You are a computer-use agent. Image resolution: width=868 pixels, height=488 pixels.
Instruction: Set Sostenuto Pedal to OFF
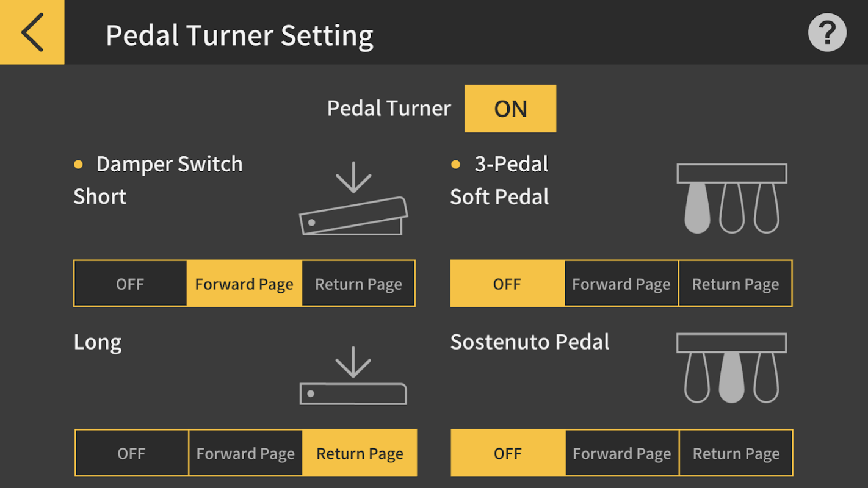(507, 453)
